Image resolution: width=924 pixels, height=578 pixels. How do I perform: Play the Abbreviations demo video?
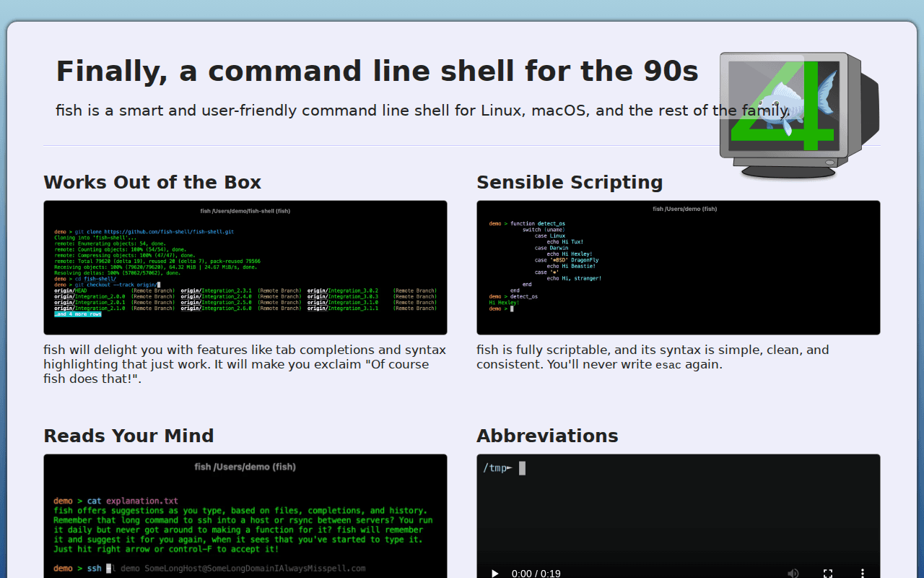495,573
